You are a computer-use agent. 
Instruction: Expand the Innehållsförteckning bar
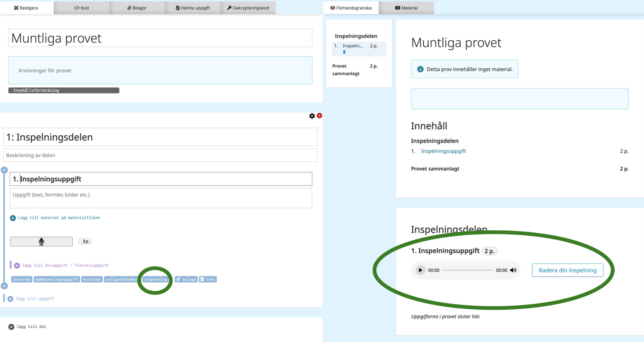coord(64,90)
